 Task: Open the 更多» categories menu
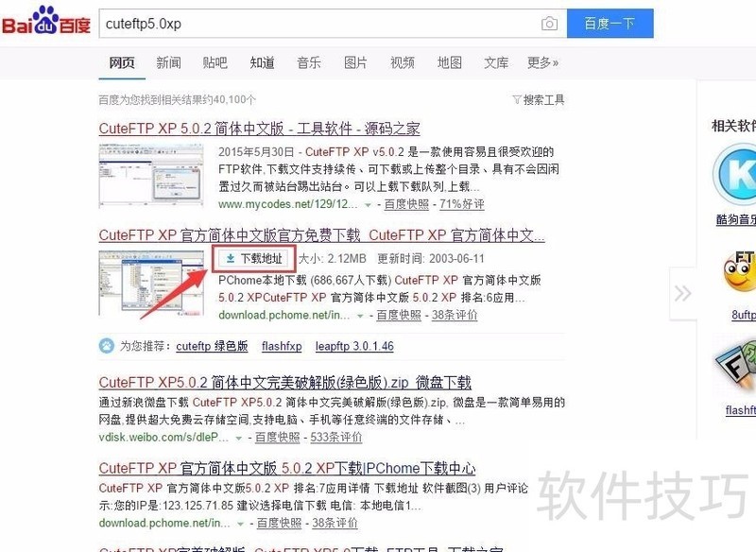pos(542,62)
